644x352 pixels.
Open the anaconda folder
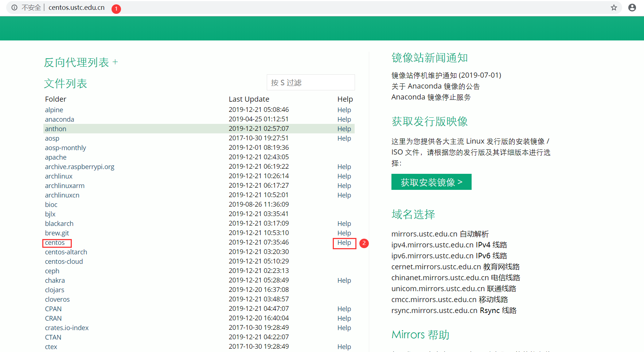tap(59, 119)
